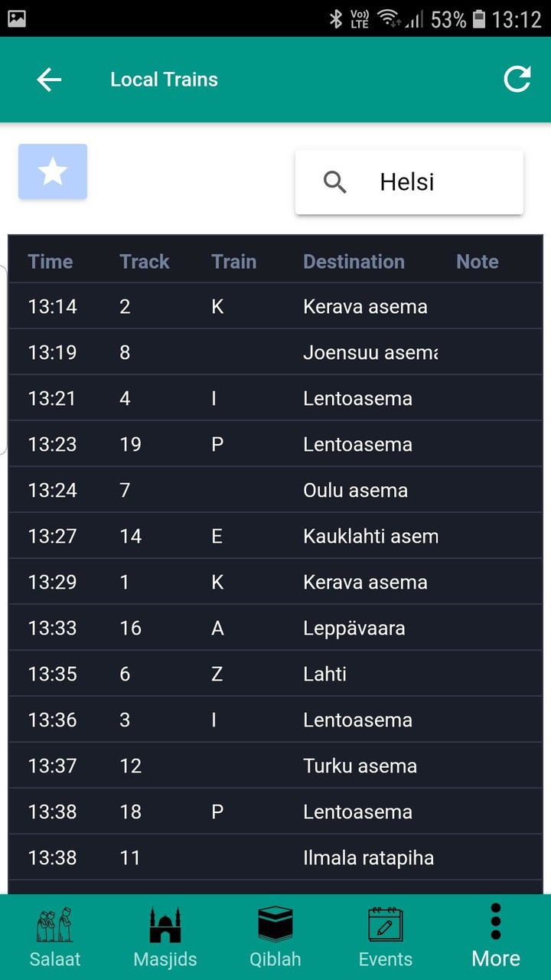Tap the Qiblah Kaaba icon

275,924
